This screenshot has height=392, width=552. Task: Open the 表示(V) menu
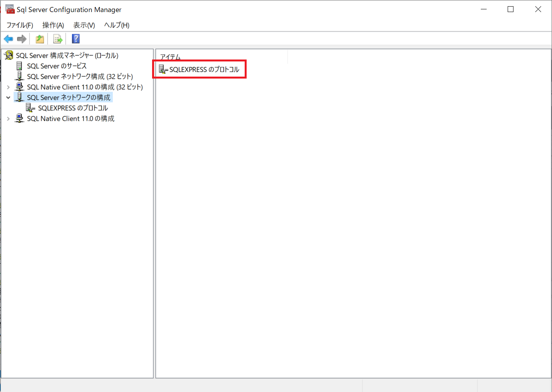[x=84, y=25]
